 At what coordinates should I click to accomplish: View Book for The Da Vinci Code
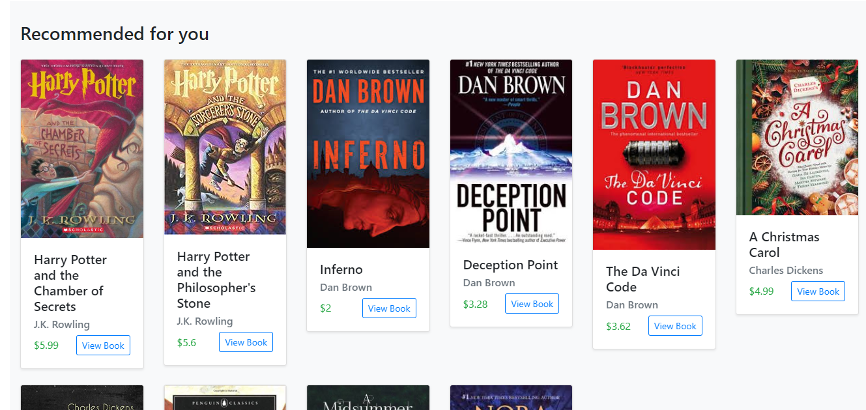675,326
